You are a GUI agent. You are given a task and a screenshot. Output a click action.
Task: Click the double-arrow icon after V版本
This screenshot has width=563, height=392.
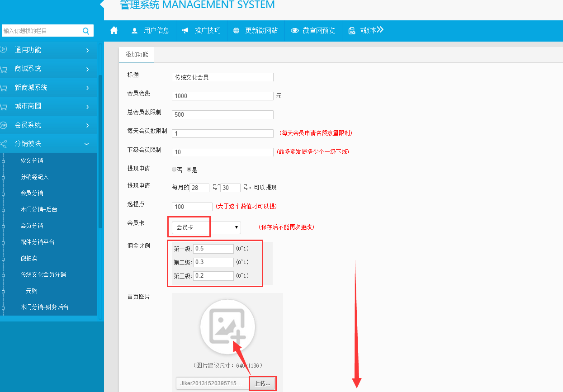pos(380,30)
